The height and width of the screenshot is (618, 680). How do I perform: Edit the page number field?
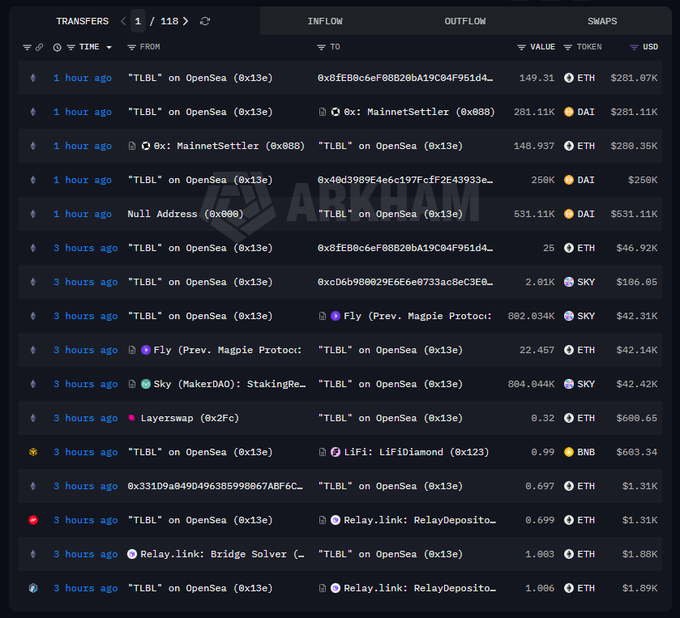coord(138,21)
